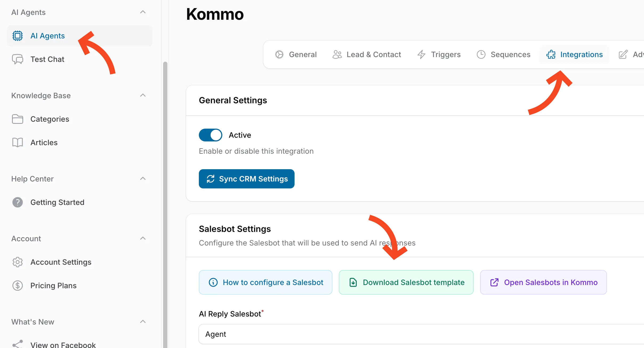Collapse the AI Agents sidebar section
The width and height of the screenshot is (644, 348).
tap(143, 12)
